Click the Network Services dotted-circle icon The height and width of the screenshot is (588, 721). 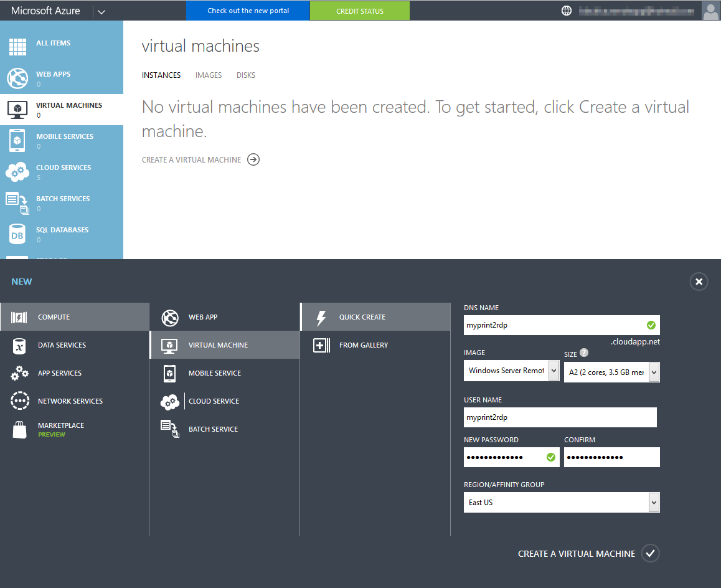(20, 401)
